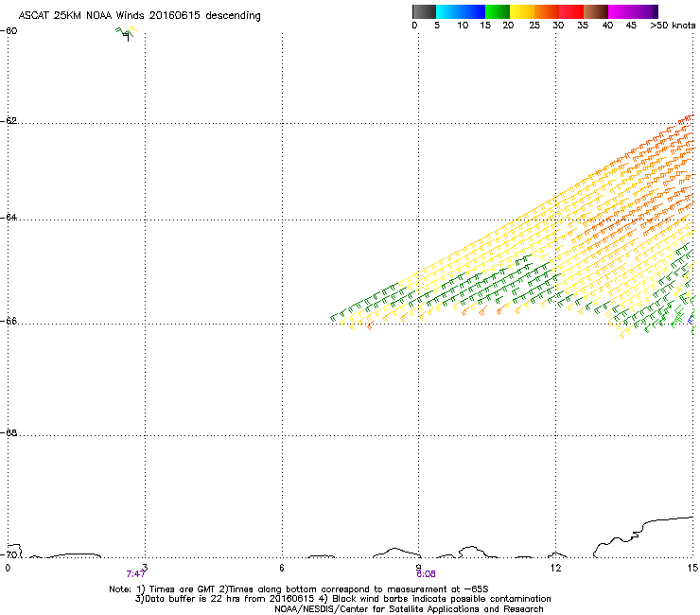
Task: Click the title 'ASCAT 25KM NOAA Winds 20160615 descending'
Action: pos(139,16)
